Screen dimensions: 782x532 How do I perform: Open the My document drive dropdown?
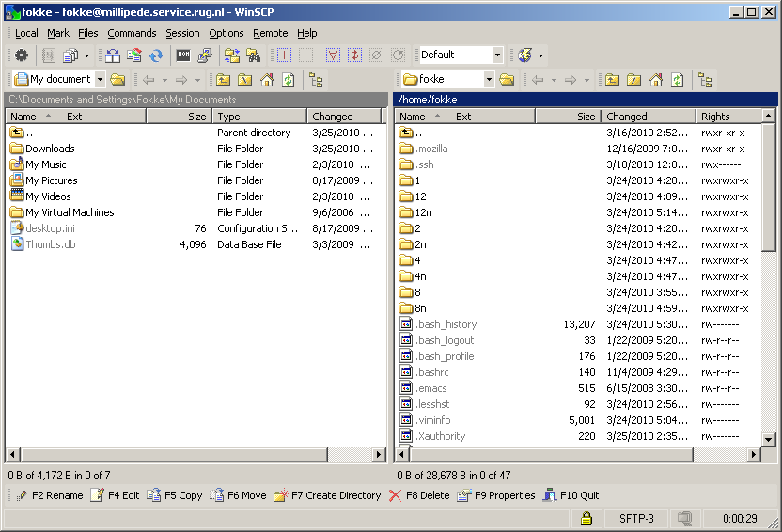click(x=100, y=79)
